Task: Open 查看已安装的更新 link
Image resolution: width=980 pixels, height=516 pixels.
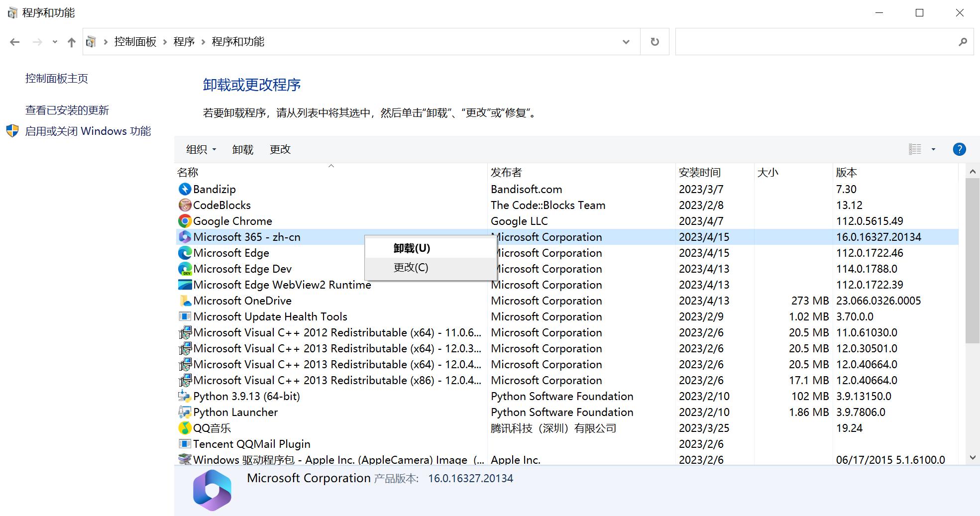Action: point(67,110)
